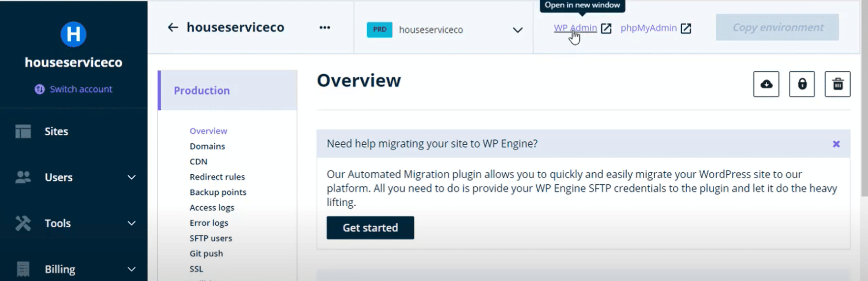
Task: Open phpMyAdmin link
Action: (x=649, y=28)
